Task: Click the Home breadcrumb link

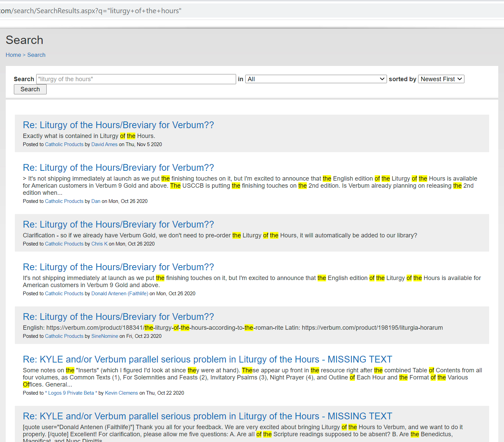Action: [13, 55]
